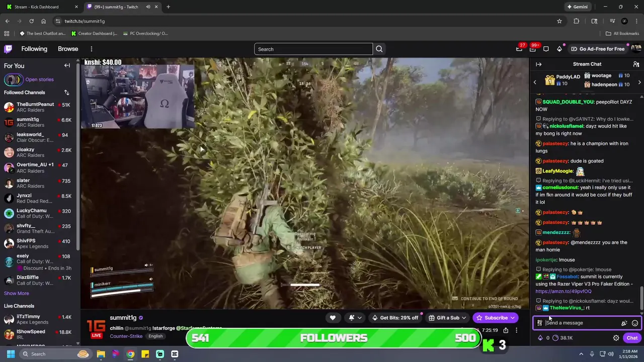Click the chat identity badge in message box

click(539, 323)
